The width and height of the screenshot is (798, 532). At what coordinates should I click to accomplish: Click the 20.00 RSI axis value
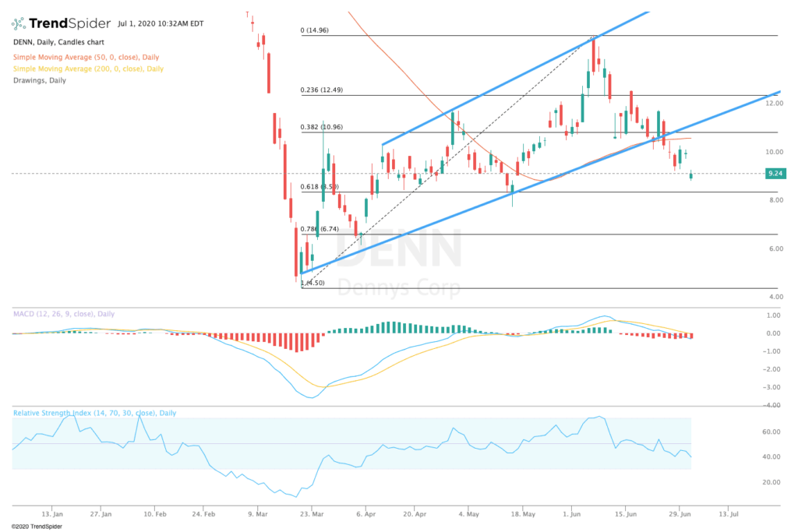(772, 482)
